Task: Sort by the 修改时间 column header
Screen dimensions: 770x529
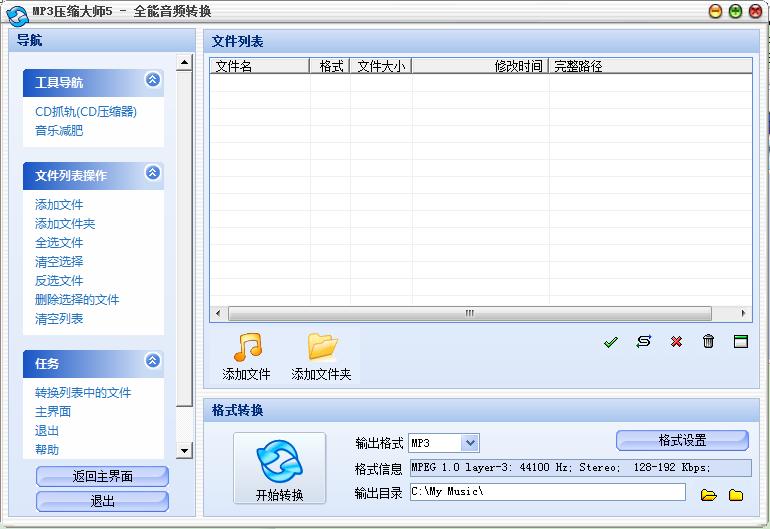Action: 480,66
